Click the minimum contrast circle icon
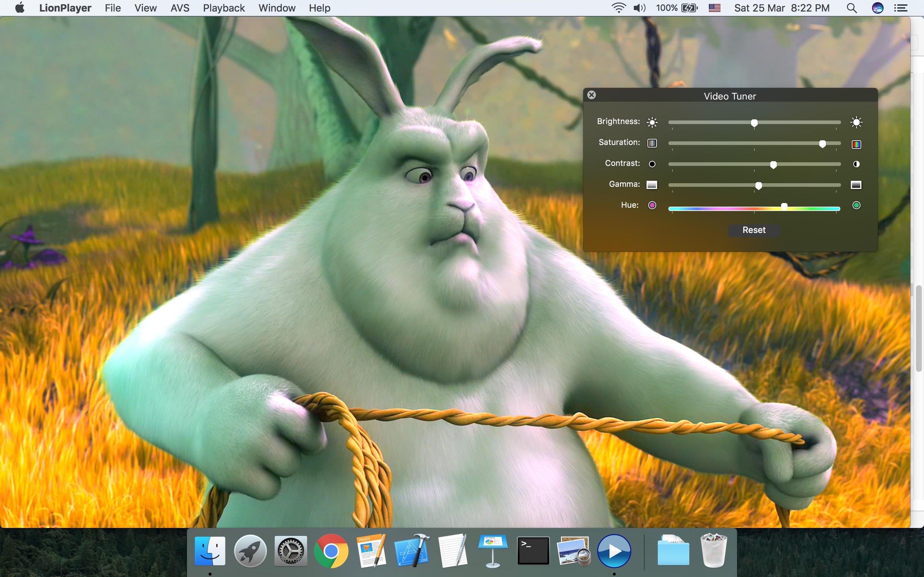This screenshot has width=924, height=577. pyautogui.click(x=652, y=164)
